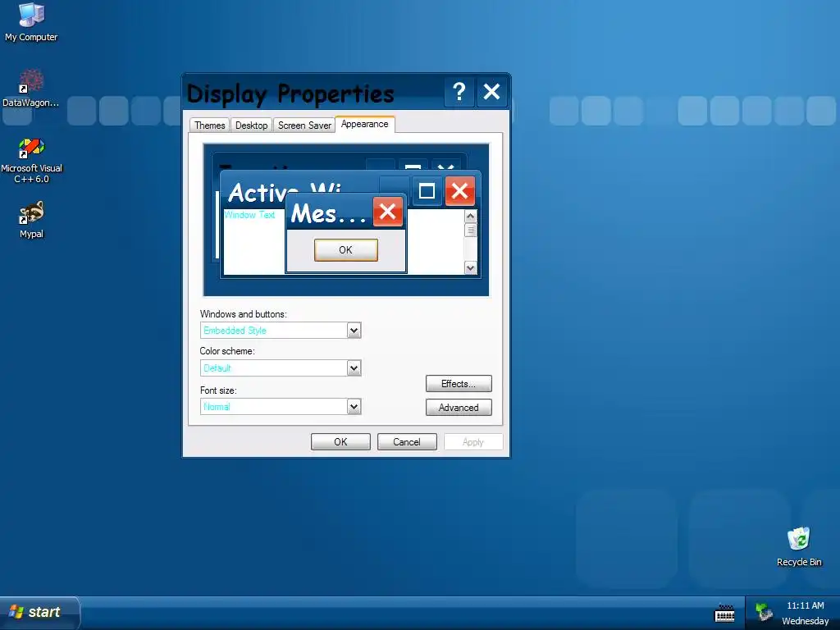Screen dimensions: 840x630
Task: Cancel the Display Properties dialog
Action: point(407,442)
